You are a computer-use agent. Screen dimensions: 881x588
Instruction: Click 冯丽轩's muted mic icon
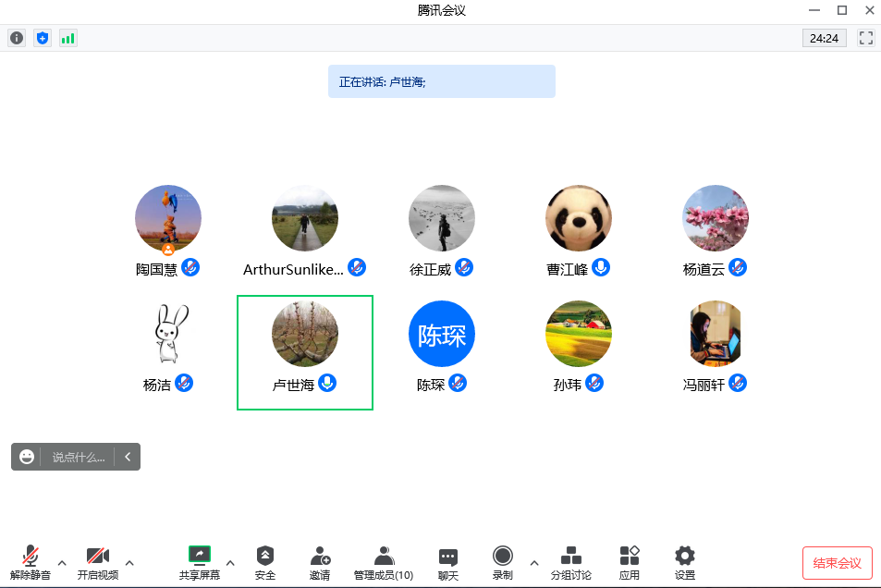(738, 384)
